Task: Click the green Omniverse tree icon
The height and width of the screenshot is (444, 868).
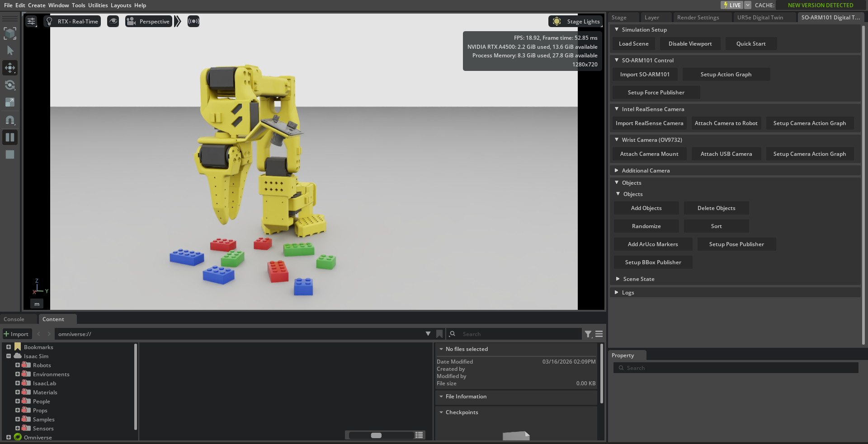Action: click(18, 437)
